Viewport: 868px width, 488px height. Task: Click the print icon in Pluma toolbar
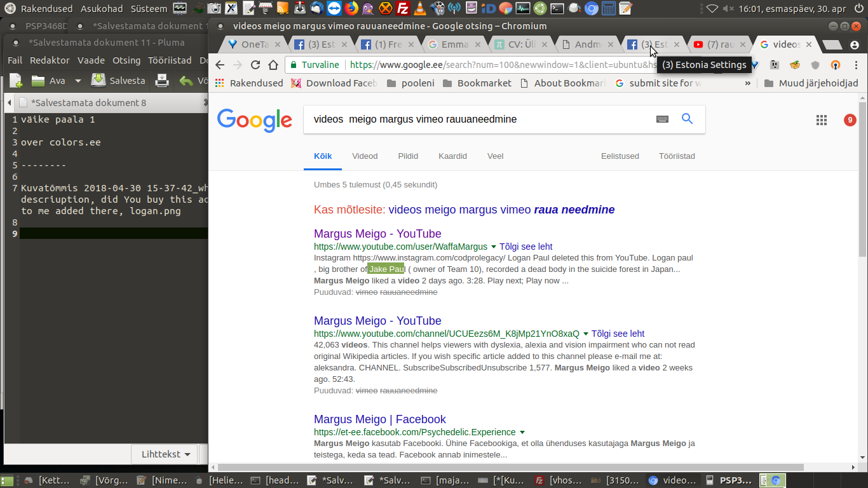(163, 81)
